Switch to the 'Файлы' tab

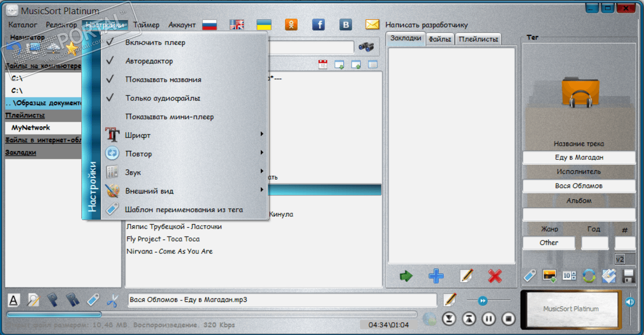point(440,39)
